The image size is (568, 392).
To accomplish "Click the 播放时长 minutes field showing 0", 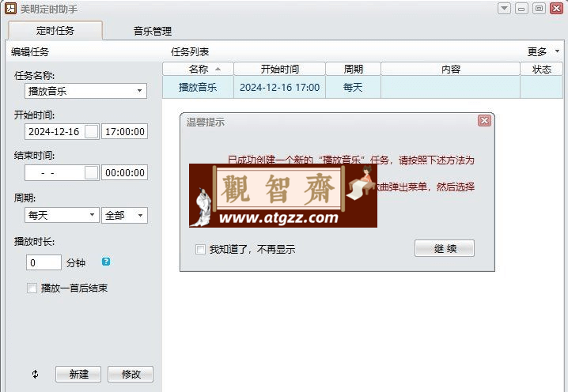I will coord(44,262).
